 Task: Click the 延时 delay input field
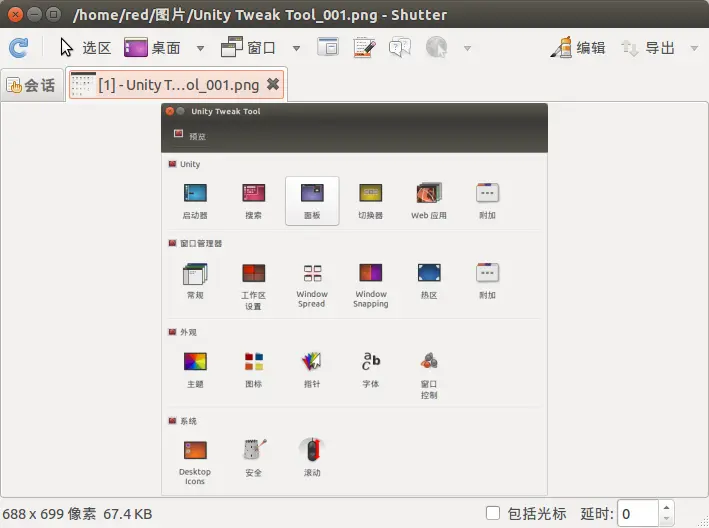tap(637, 514)
